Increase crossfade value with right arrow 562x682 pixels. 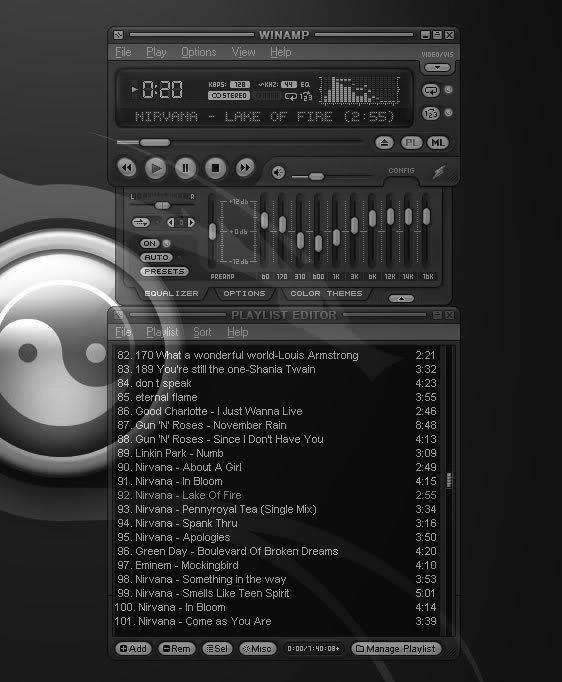191,223
